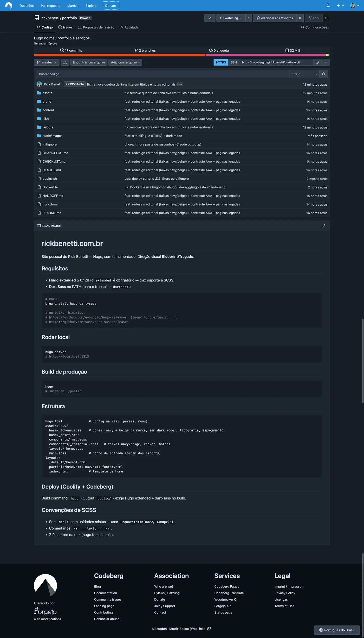Open the master branch selector
Image resolution: width=364 pixels, height=638 pixels.
click(x=47, y=62)
